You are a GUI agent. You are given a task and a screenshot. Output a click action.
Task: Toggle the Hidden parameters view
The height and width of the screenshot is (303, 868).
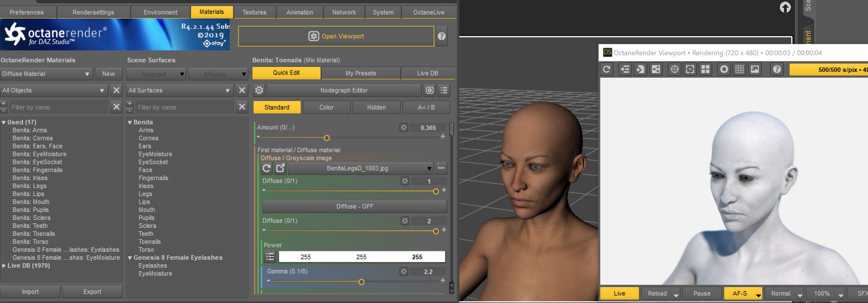376,107
